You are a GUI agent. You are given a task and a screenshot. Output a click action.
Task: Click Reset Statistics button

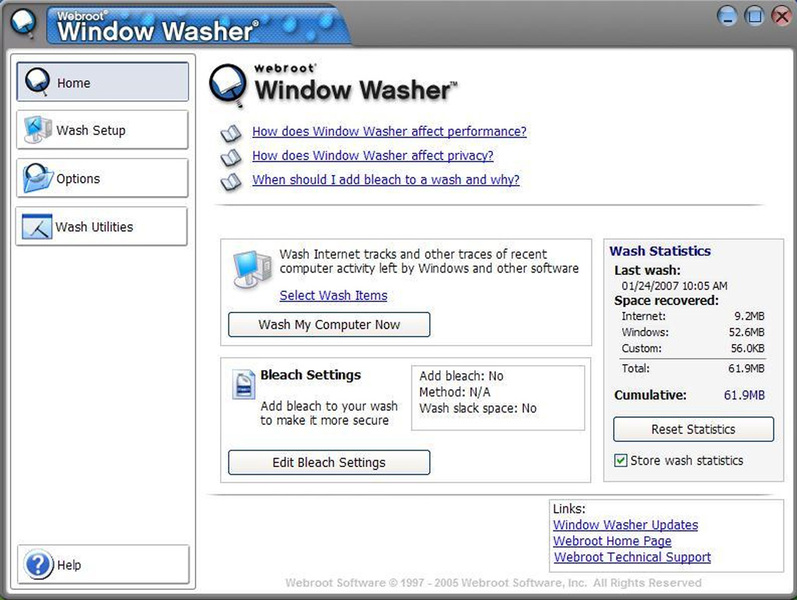pyautogui.click(x=693, y=429)
